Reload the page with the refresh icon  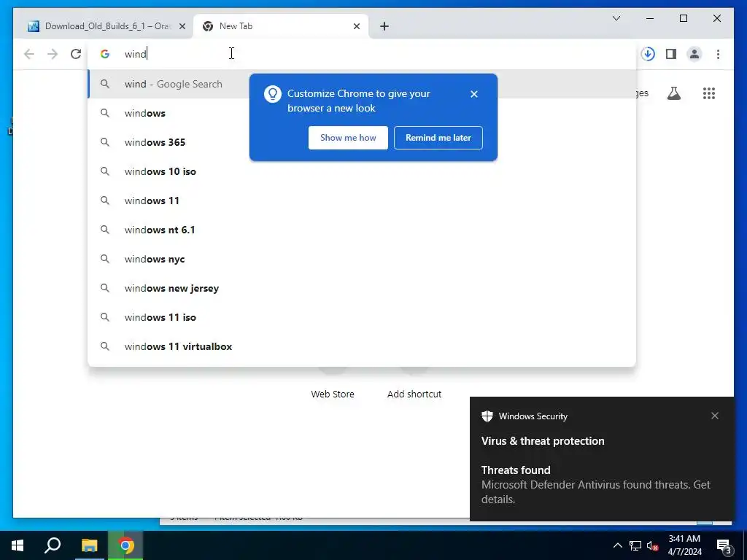point(76,54)
